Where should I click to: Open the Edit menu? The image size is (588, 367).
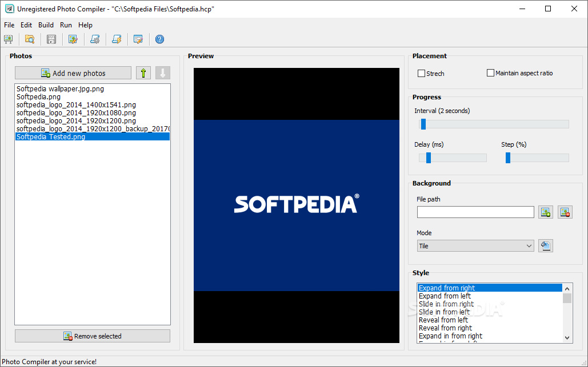click(26, 25)
